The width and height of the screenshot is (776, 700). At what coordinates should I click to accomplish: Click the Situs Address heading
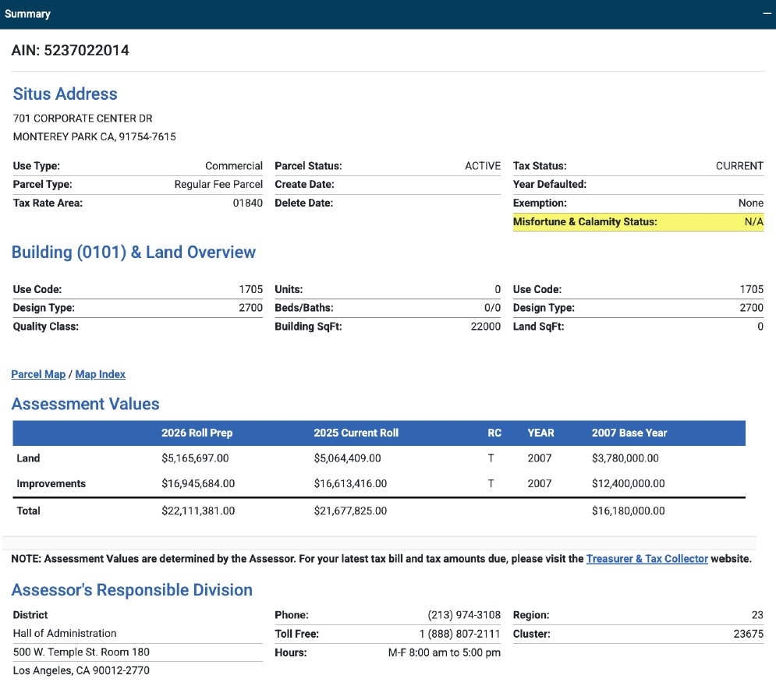(x=65, y=94)
